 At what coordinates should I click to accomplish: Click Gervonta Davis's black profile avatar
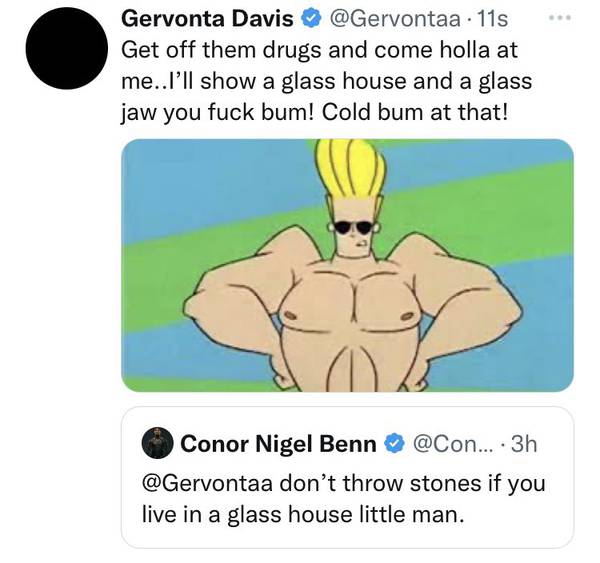click(x=61, y=49)
